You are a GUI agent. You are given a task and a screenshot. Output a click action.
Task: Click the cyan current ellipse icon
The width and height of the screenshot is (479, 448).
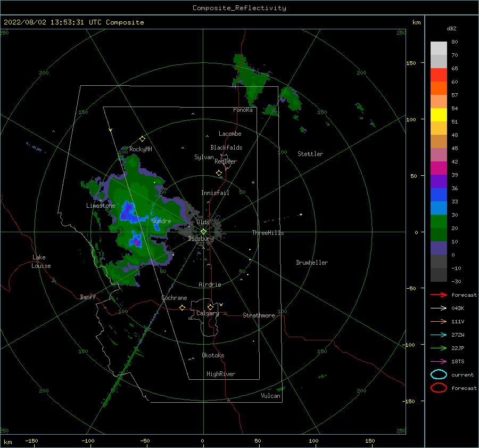[439, 374]
